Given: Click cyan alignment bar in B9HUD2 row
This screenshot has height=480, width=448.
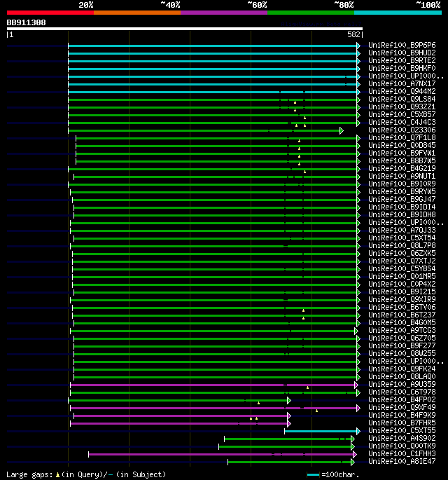Looking at the screenshot, I should click(213, 53).
